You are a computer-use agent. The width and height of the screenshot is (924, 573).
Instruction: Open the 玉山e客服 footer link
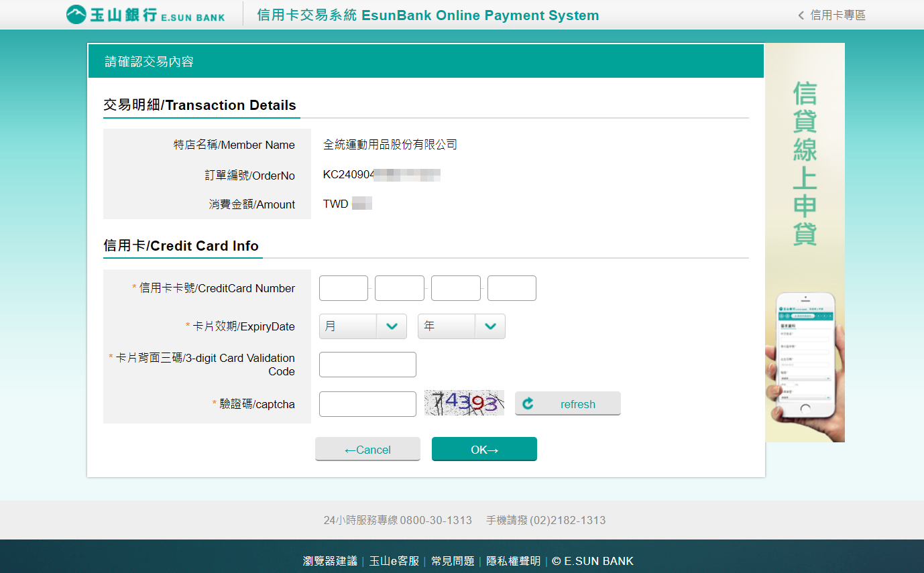394,561
